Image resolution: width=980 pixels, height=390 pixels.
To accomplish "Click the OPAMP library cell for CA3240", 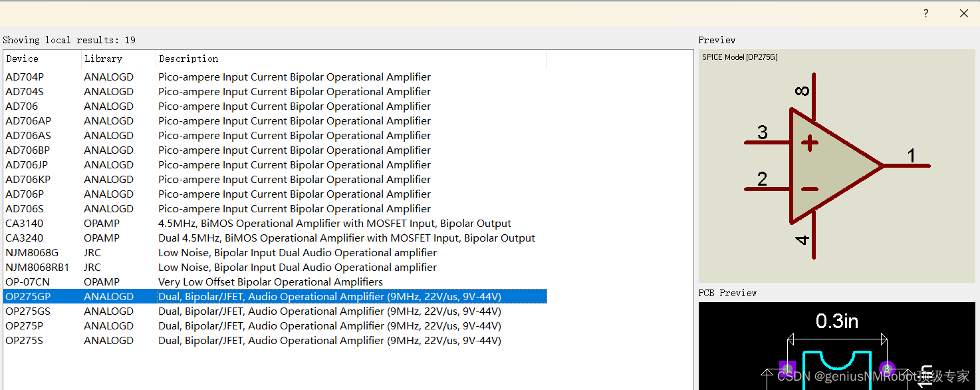I will pyautogui.click(x=102, y=238).
